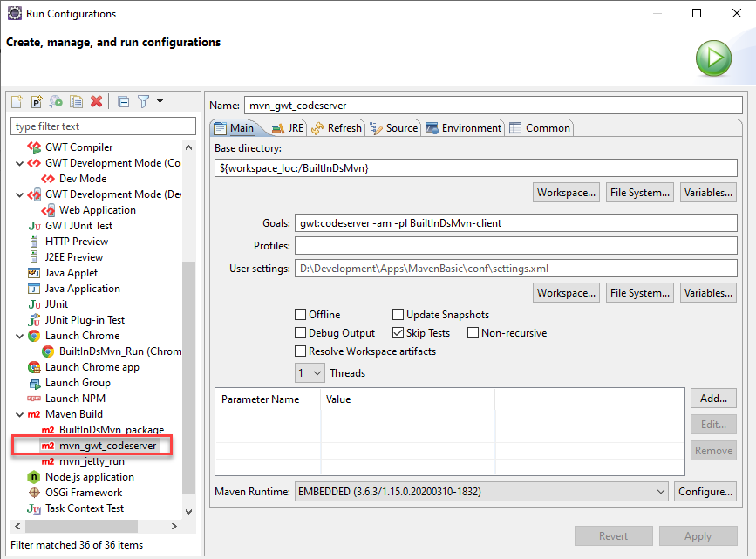This screenshot has width=756, height=559.
Task: Delete selected configuration with red X
Action: (x=97, y=102)
